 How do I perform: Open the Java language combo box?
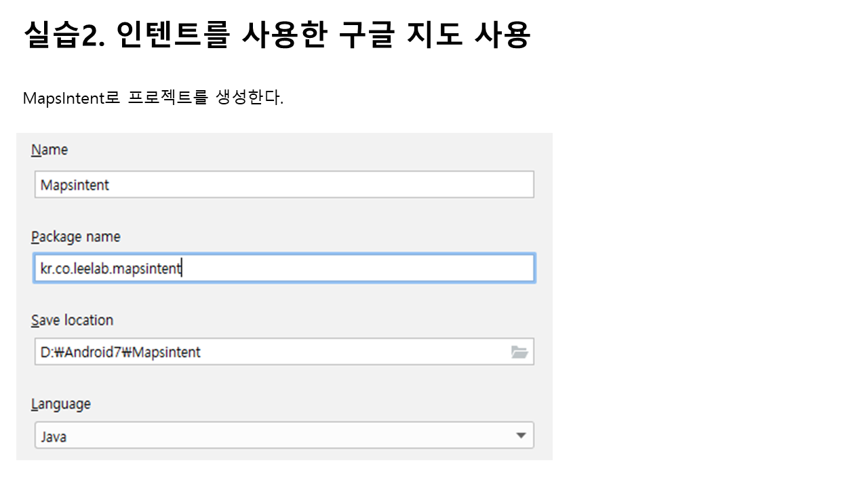[x=283, y=436]
